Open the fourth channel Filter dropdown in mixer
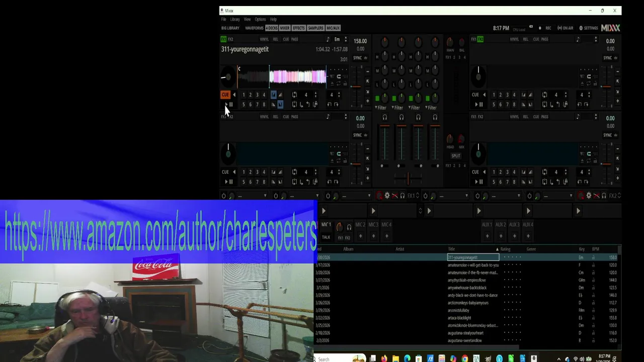 [x=431, y=108]
